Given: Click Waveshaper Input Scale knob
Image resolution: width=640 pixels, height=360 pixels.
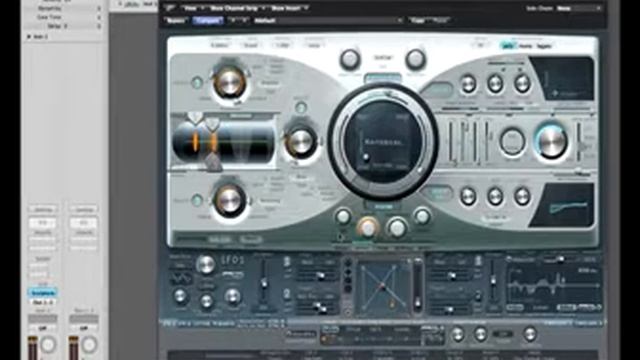Looking at the screenshot, I should click(350, 60).
